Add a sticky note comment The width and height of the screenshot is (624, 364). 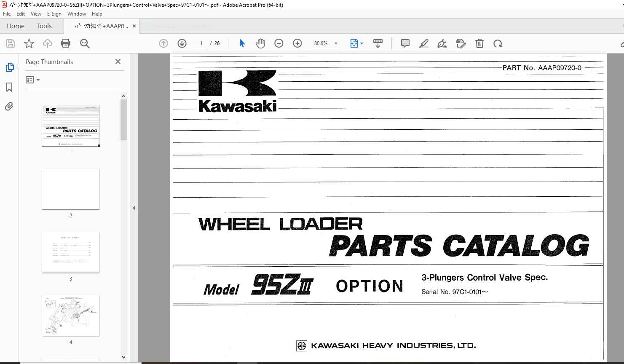pos(405,43)
